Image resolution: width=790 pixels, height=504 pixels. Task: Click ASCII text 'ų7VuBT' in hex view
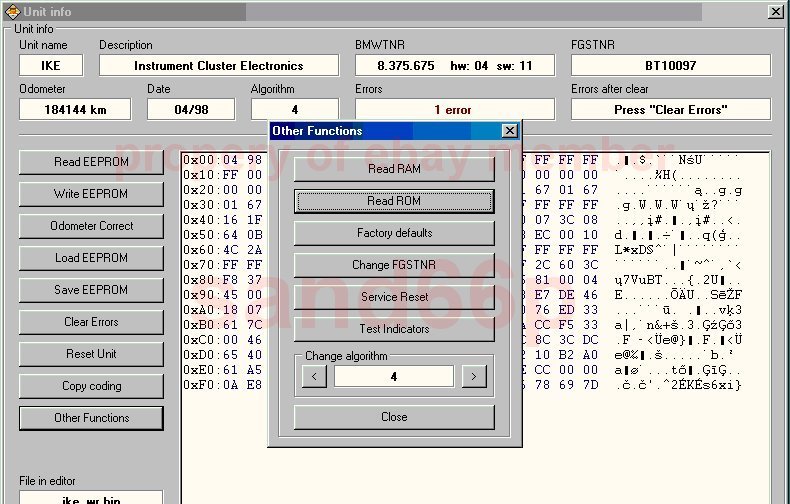638,280
